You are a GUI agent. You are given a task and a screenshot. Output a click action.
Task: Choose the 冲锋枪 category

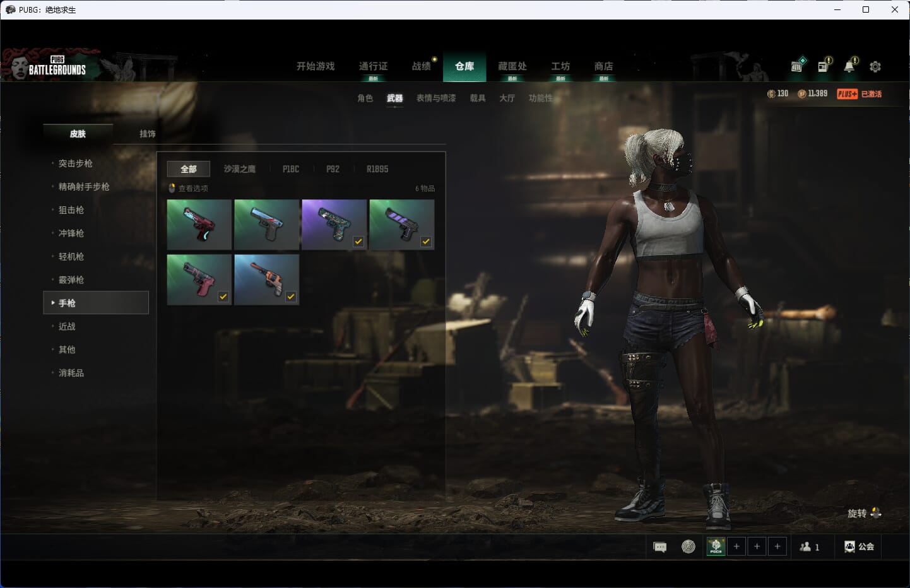coord(71,233)
